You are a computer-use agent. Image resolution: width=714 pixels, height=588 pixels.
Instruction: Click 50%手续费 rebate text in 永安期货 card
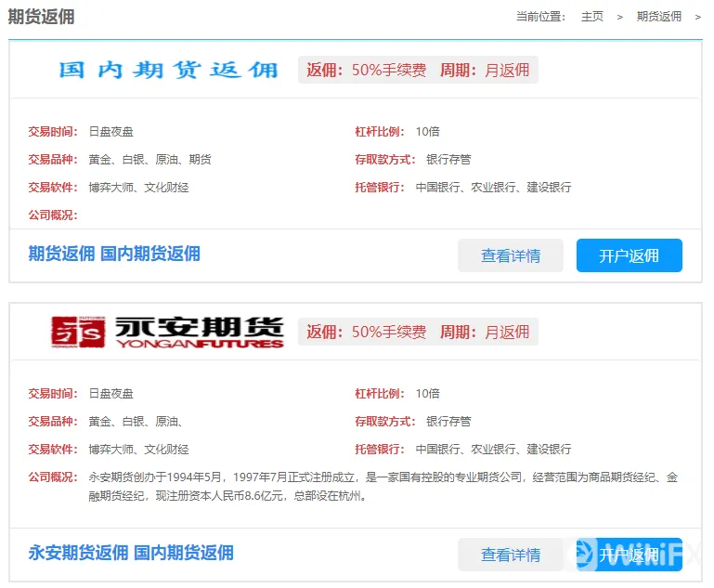pos(389,332)
